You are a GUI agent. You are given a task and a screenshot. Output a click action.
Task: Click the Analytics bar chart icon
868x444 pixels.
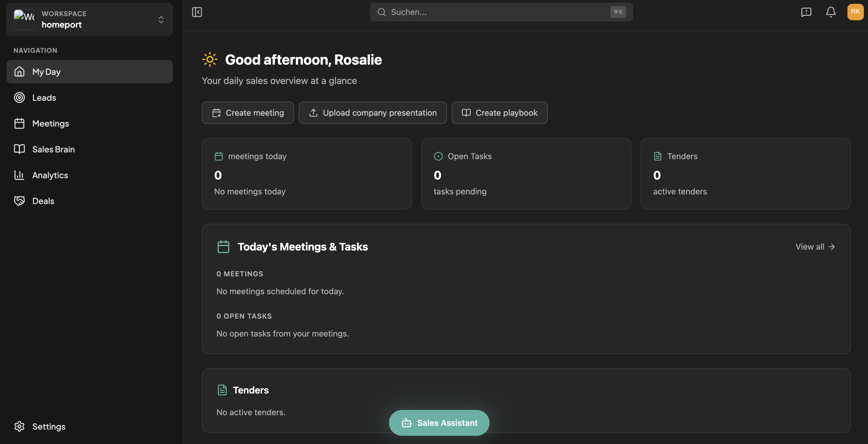[x=19, y=175]
